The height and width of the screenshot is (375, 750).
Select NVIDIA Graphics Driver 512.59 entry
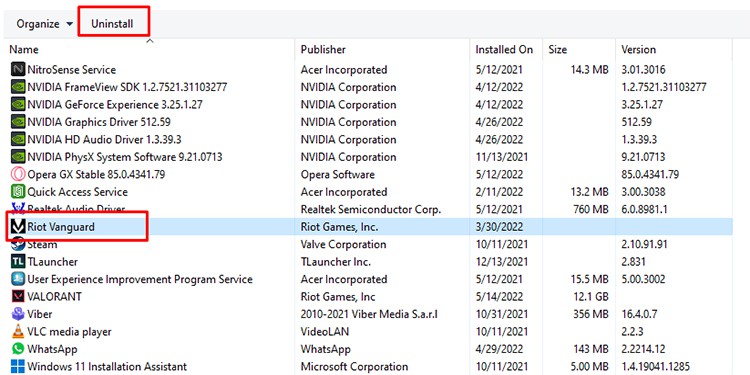[99, 122]
